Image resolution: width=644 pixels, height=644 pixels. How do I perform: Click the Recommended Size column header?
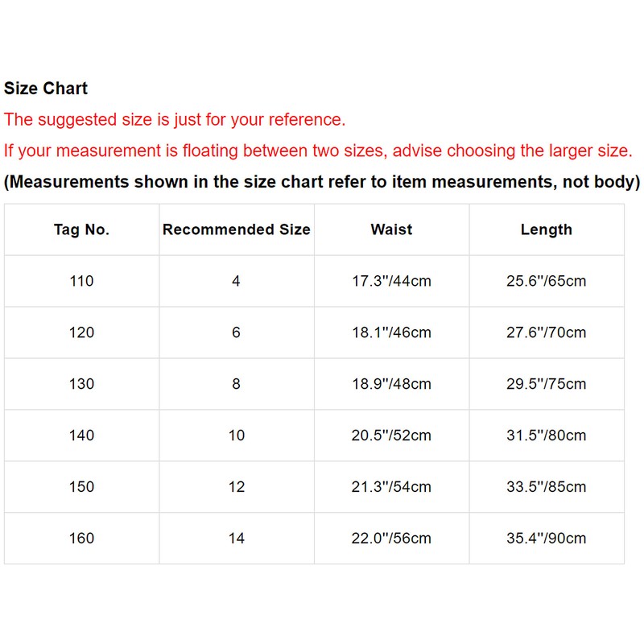click(236, 229)
